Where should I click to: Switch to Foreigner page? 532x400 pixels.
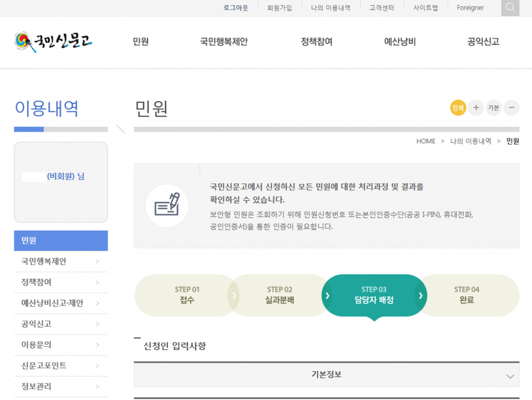click(x=470, y=8)
